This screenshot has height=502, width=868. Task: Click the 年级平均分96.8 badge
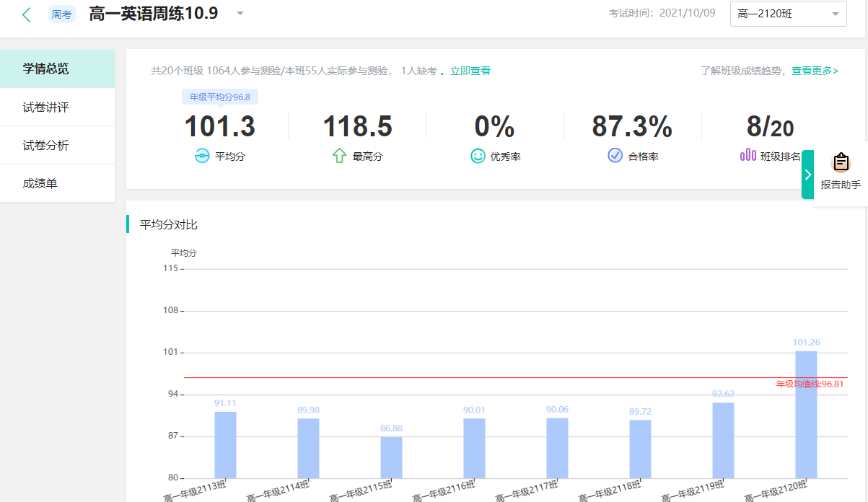click(x=220, y=97)
